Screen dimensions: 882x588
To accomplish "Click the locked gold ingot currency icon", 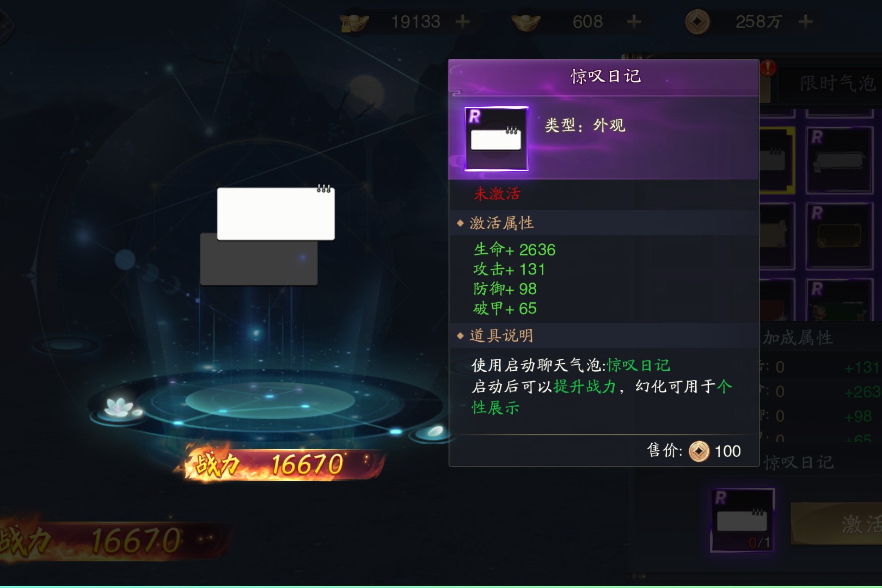I will click(354, 23).
